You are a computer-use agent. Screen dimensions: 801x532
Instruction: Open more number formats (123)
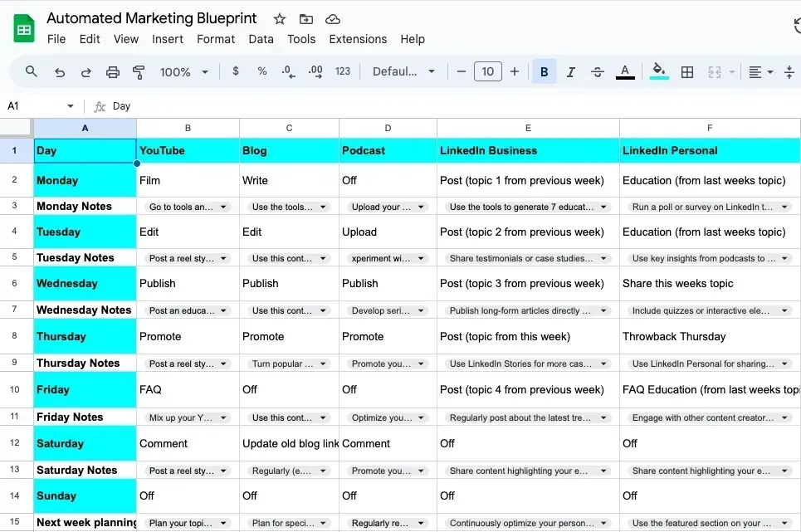point(342,71)
